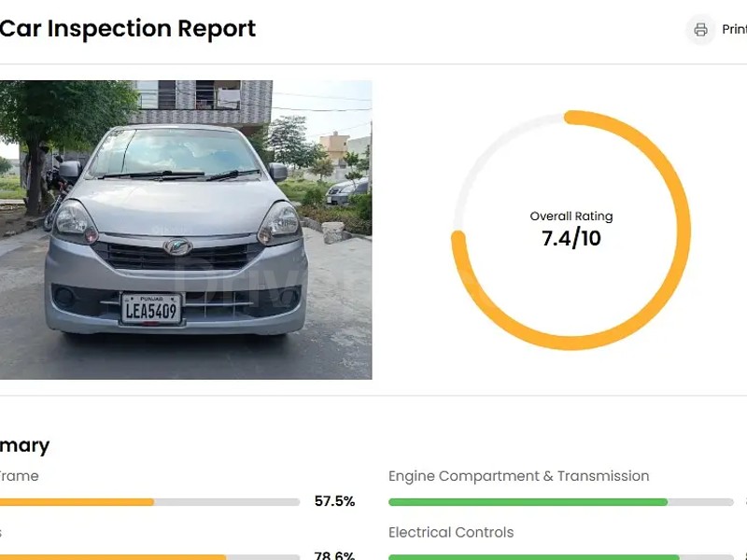The height and width of the screenshot is (560, 747).
Task: Click the Frame category label
Action: (20, 476)
